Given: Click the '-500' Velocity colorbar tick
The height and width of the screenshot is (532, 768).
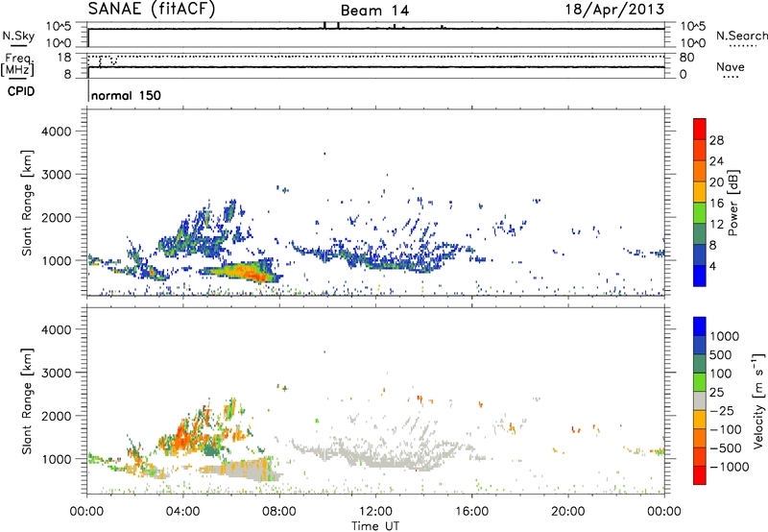Looking at the screenshot, I should (726, 447).
